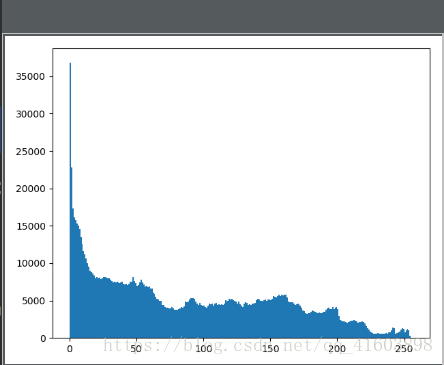The width and height of the screenshot is (444, 365).
Task: Click the 30000 y-axis tick label
Action: pyautogui.click(x=30, y=114)
